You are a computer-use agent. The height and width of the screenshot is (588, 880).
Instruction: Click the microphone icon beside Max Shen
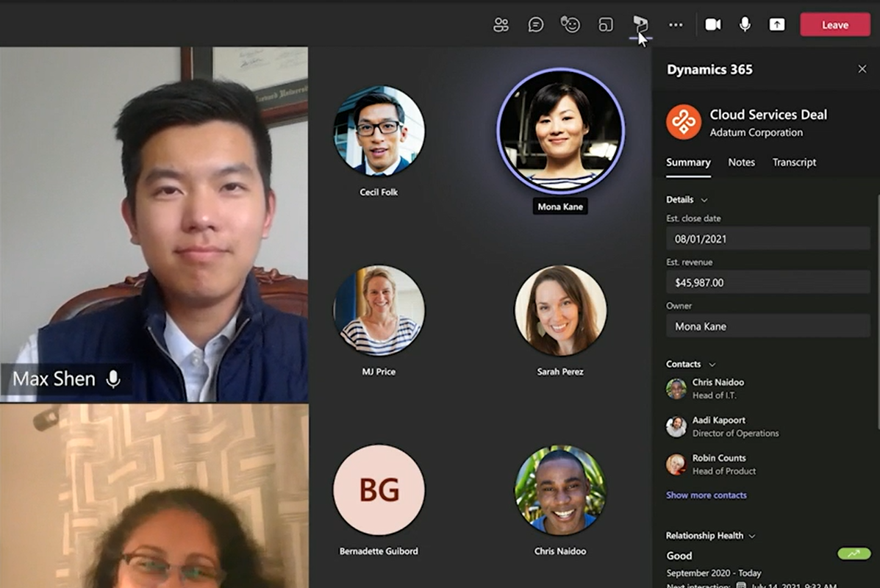[113, 379]
